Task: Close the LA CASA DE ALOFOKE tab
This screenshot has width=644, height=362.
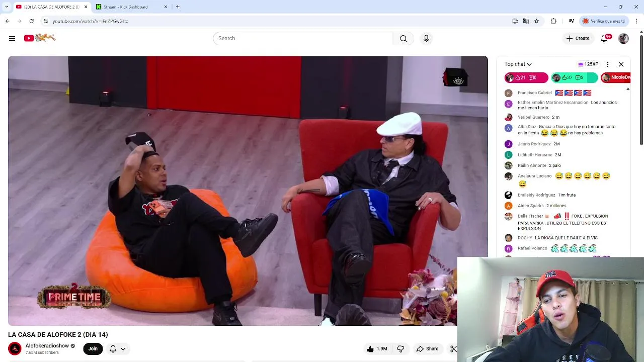Action: tap(86, 7)
